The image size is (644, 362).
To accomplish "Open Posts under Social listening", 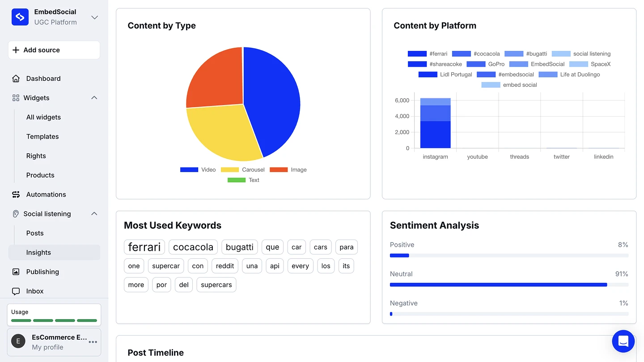I will (35, 233).
